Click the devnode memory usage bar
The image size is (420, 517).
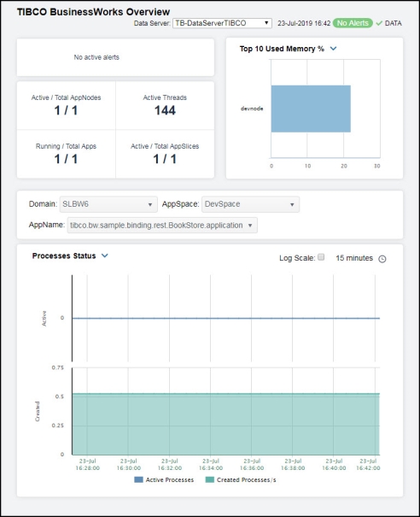point(311,109)
